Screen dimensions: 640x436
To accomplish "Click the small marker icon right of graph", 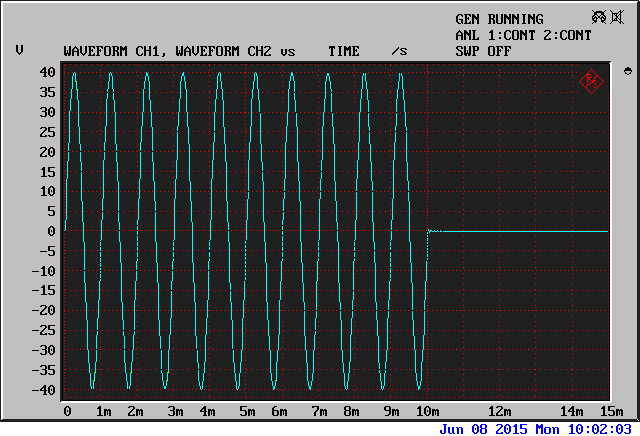I will [x=627, y=71].
